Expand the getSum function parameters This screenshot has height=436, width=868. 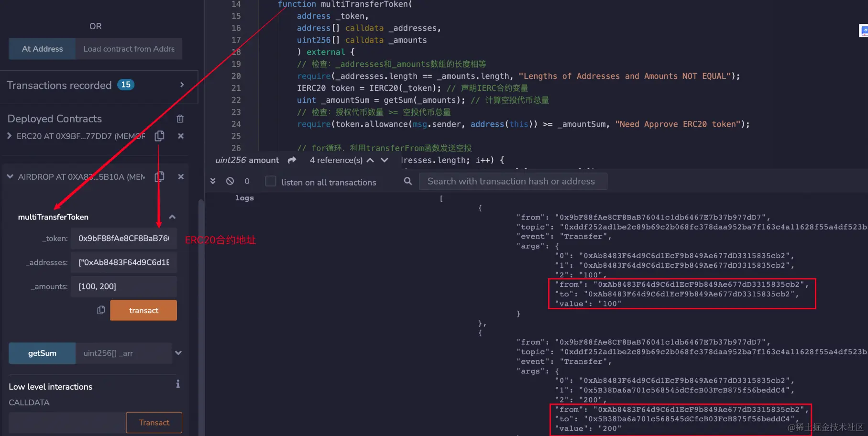[x=178, y=353]
